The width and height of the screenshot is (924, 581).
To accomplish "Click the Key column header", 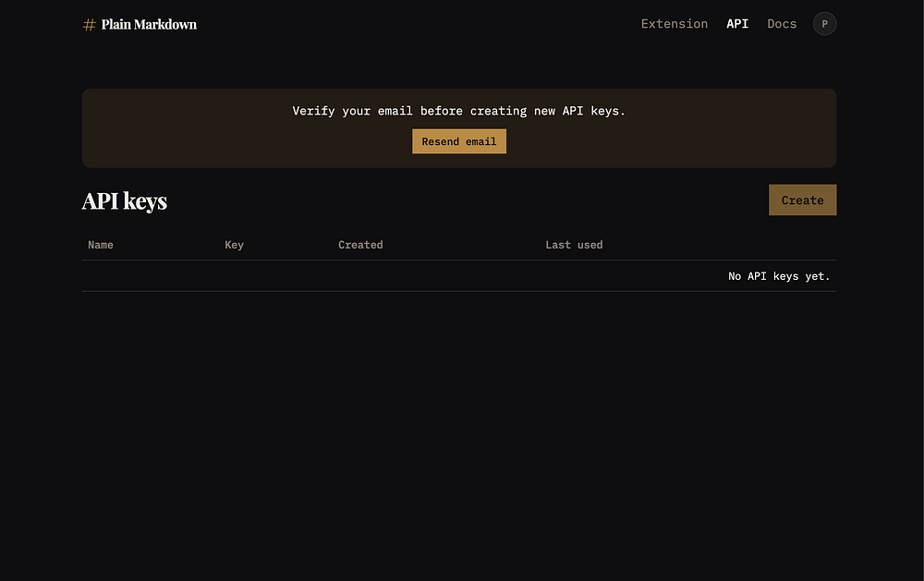I will coord(234,245).
